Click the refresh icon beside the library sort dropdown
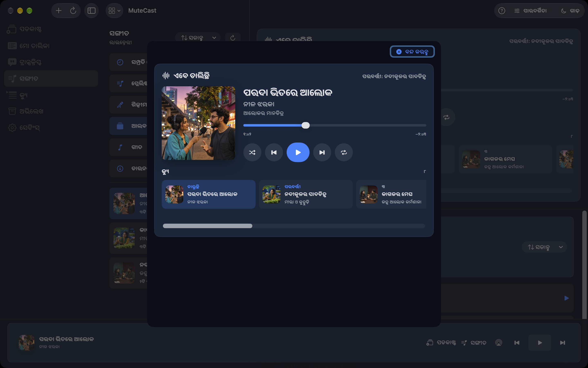The width and height of the screenshot is (588, 368). pyautogui.click(x=233, y=38)
